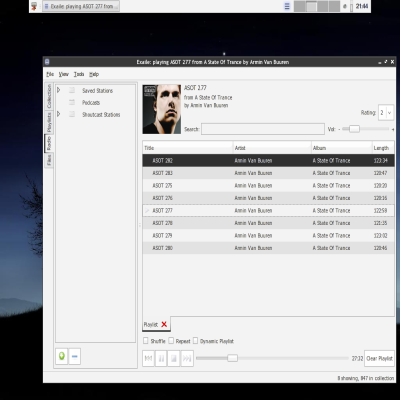Viewport: 400px width, 400px height.
Task: Select the ASOT 278 track row
Action: click(269, 223)
